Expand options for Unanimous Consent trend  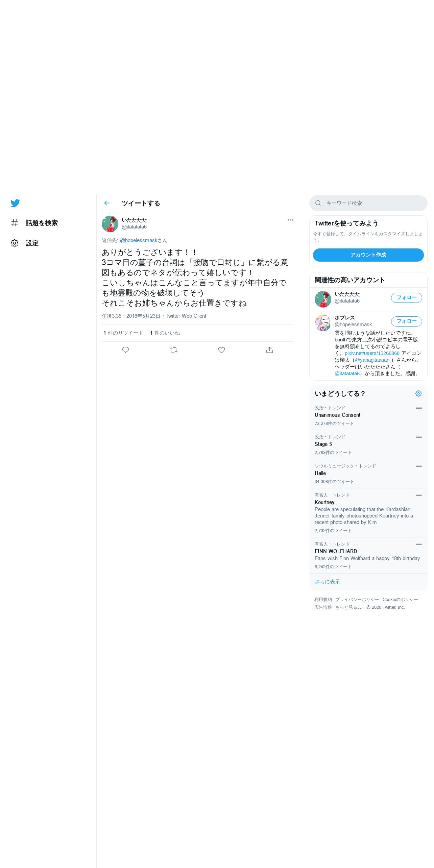419,408
